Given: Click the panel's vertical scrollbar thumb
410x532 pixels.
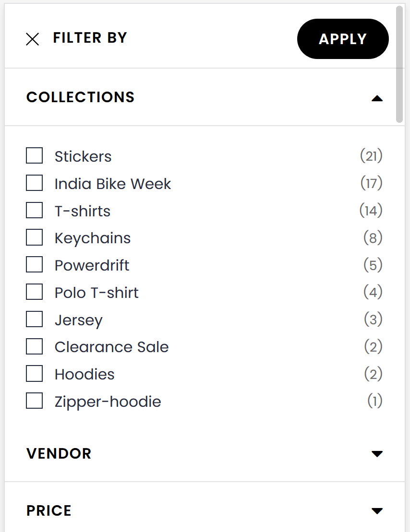Looking at the screenshot, I should coord(399,65).
